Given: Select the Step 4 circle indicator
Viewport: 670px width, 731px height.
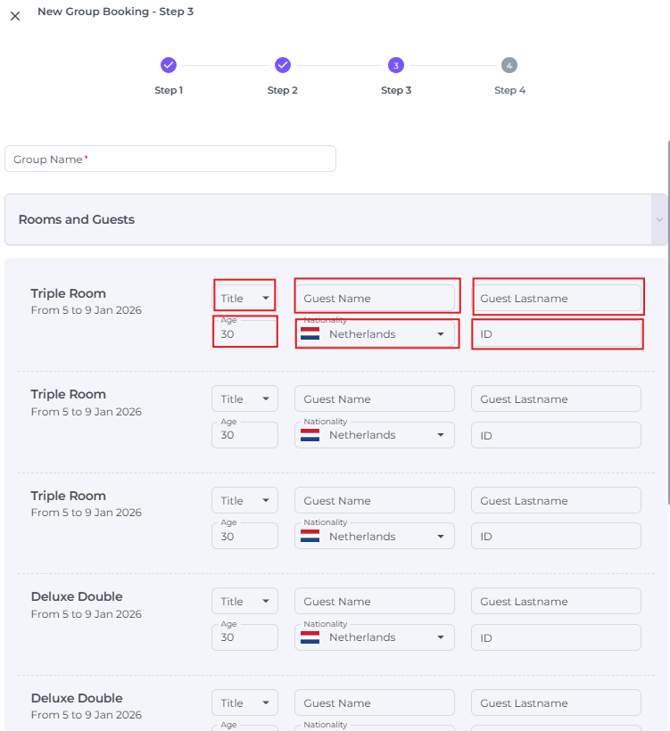Looking at the screenshot, I should pos(509,65).
